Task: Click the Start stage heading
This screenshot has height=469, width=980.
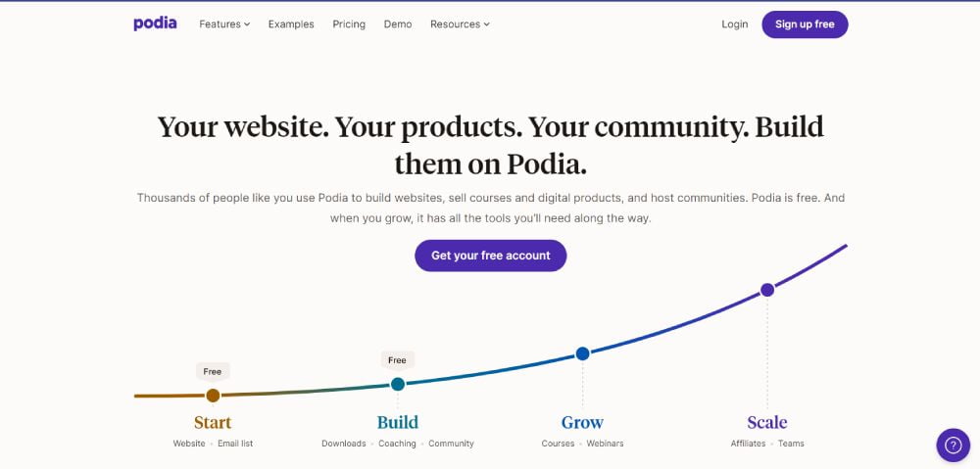Action: (x=213, y=423)
